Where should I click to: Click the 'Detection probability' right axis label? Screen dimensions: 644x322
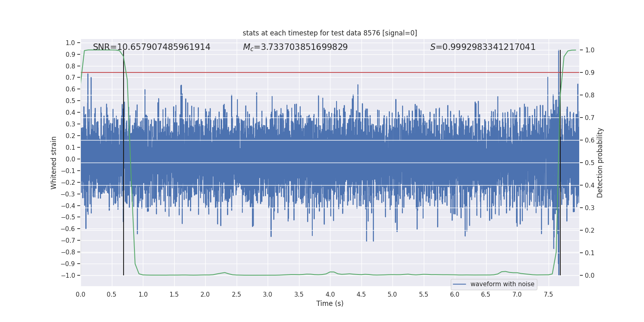pos(600,163)
